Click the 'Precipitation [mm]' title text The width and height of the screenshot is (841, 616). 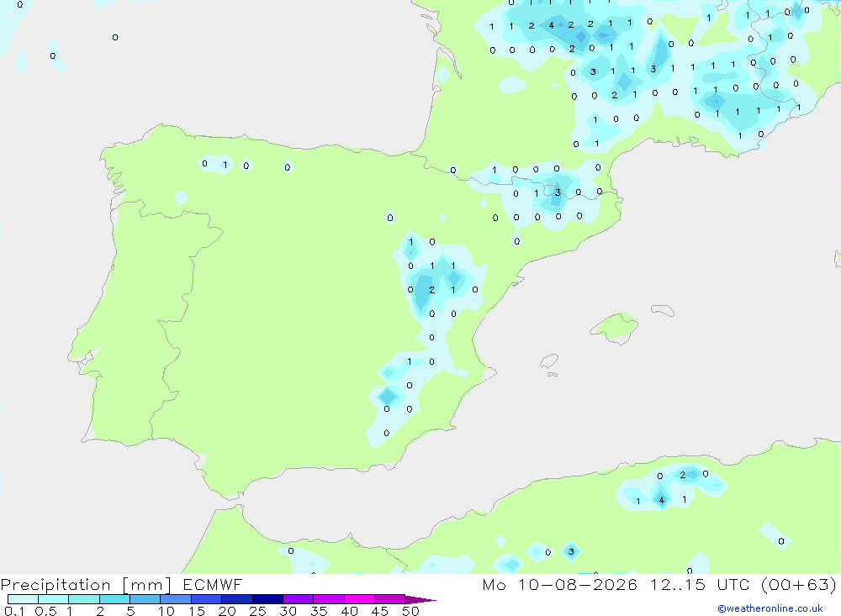(86, 585)
